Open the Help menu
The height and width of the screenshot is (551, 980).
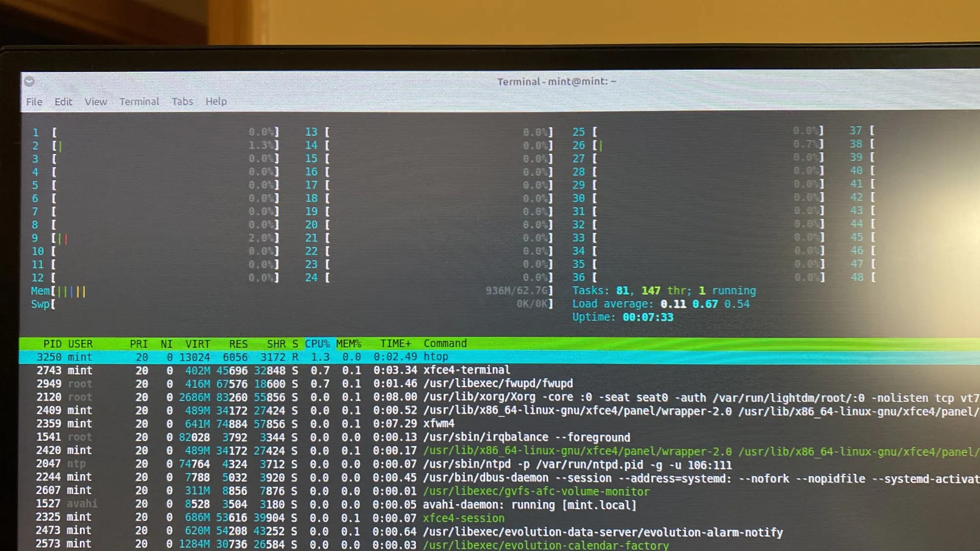(x=216, y=101)
